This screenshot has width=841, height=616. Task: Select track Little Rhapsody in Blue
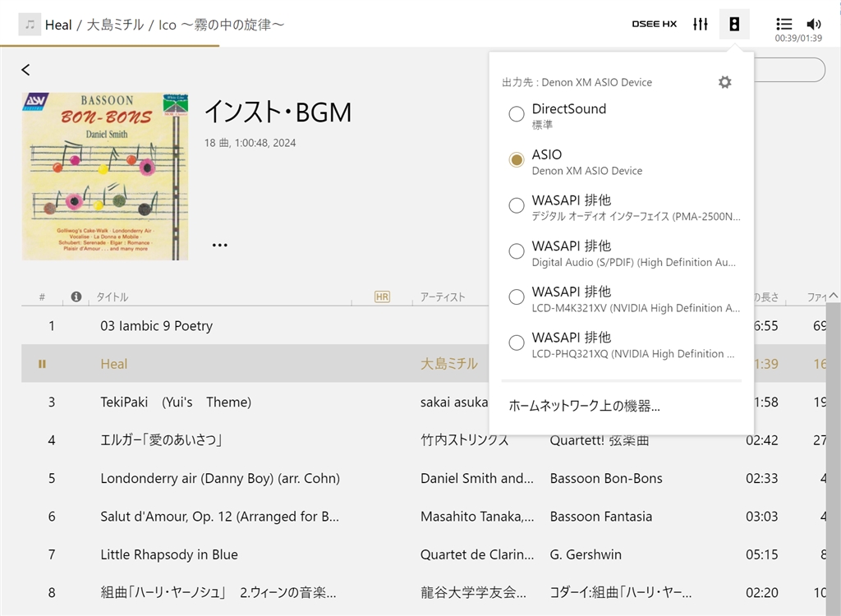click(x=169, y=554)
